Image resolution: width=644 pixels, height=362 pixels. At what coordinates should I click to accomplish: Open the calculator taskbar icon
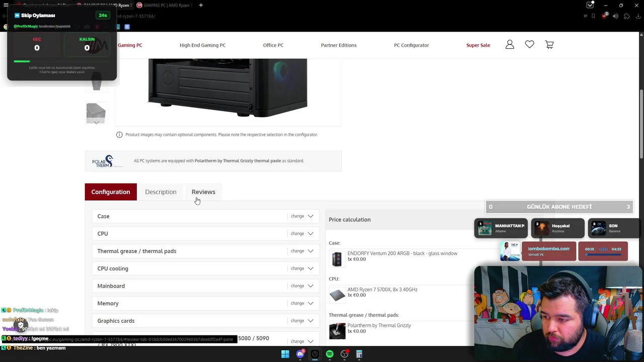coord(359,354)
